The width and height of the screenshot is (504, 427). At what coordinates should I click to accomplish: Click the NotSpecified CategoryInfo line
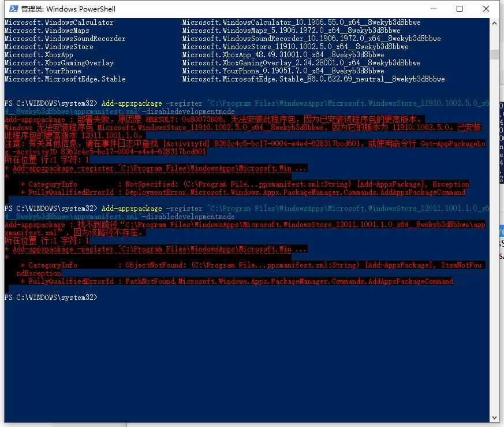245,184
